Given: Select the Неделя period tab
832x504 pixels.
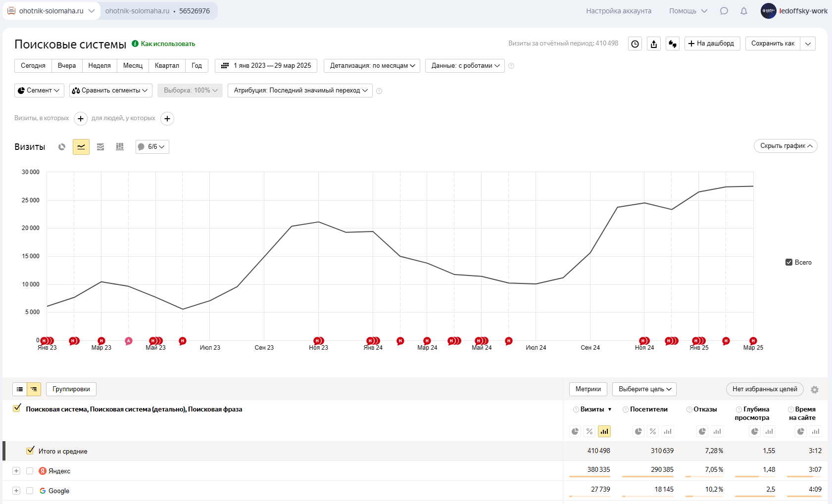Looking at the screenshot, I should click(99, 66).
